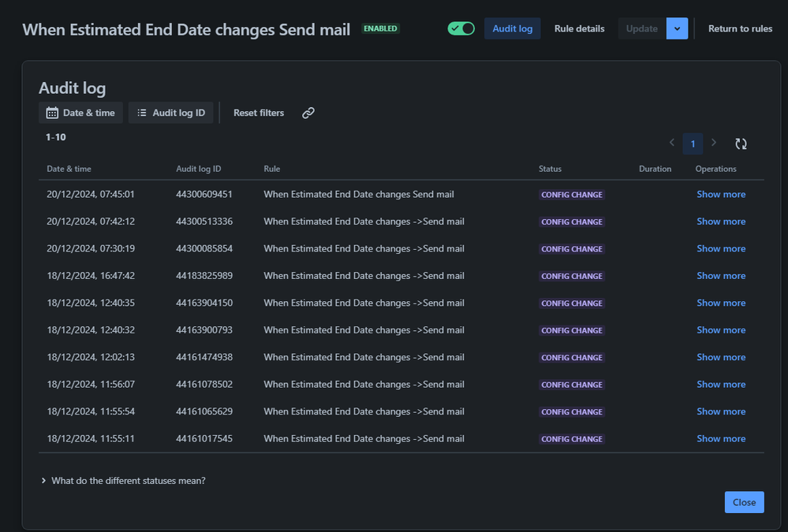Show more for log 44161474938

(721, 357)
